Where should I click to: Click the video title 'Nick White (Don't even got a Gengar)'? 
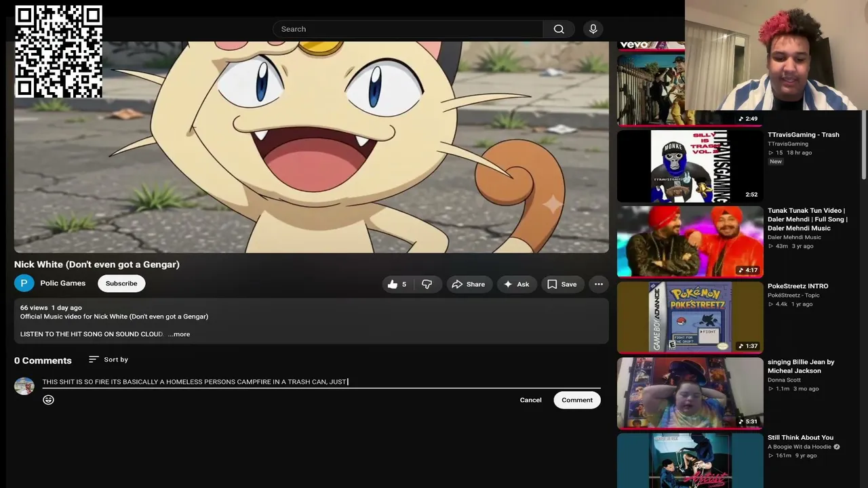pos(97,264)
